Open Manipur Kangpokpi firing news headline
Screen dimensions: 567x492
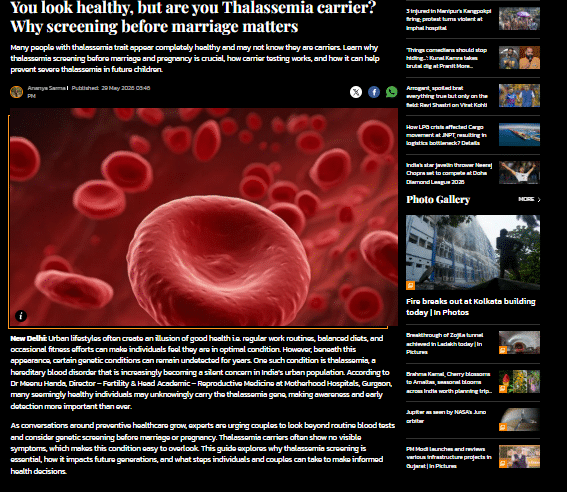[448, 20]
